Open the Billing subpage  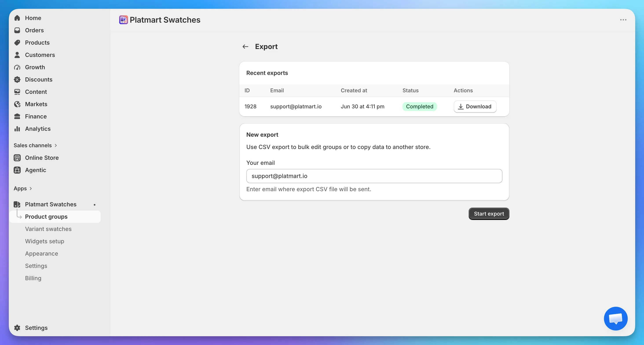33,278
